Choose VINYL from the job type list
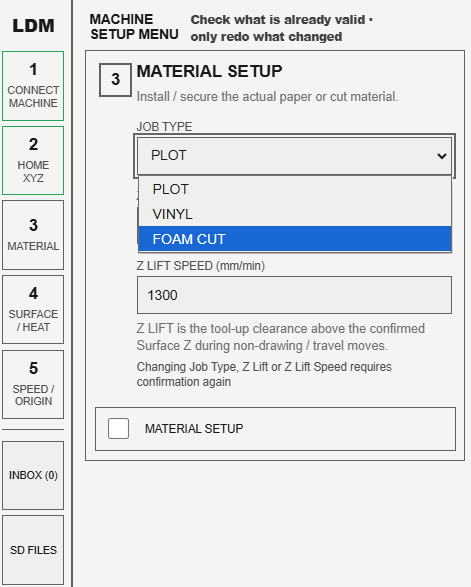The height and width of the screenshot is (587, 471). click(x=295, y=214)
